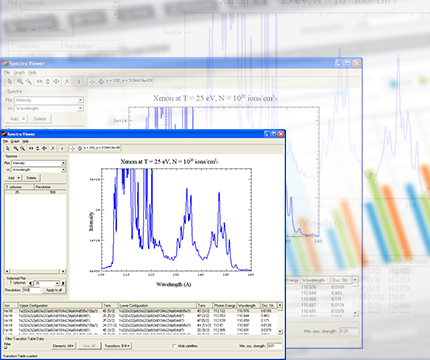Select the four-way pan tool
Screen dimensions: 430x360
tap(44, 148)
